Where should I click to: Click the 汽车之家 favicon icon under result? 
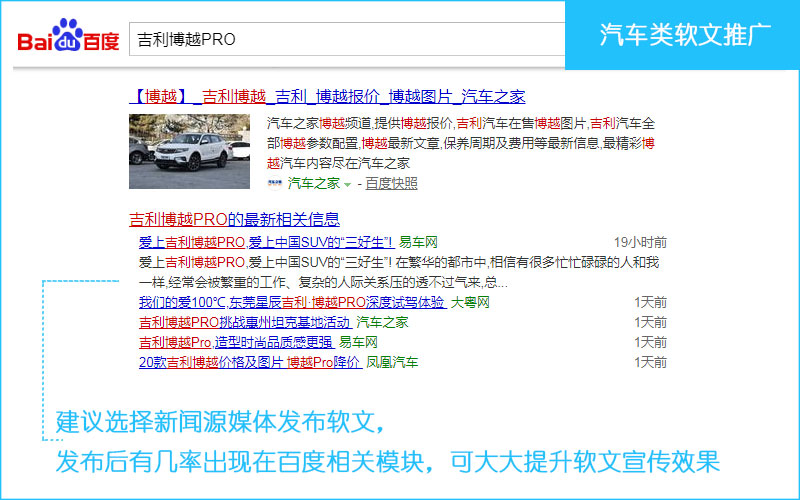(274, 183)
